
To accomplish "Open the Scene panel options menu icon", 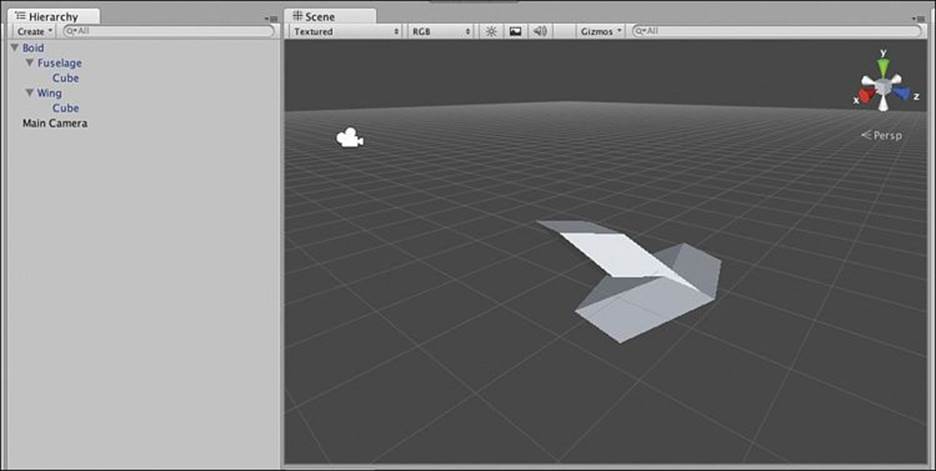I will (x=920, y=19).
